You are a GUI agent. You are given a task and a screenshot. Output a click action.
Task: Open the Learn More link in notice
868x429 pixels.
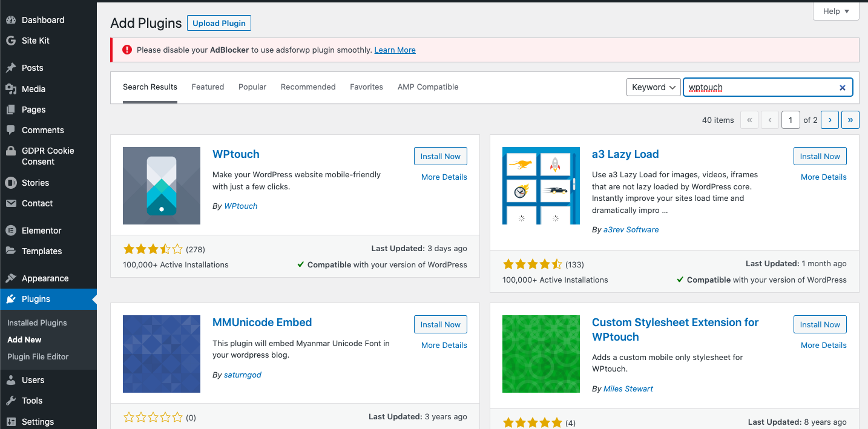[x=395, y=50]
